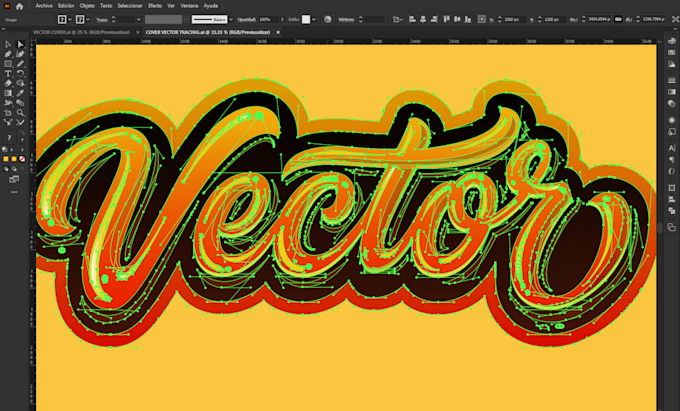
Task: Click the fill color swatch in control bar
Action: click(62, 20)
